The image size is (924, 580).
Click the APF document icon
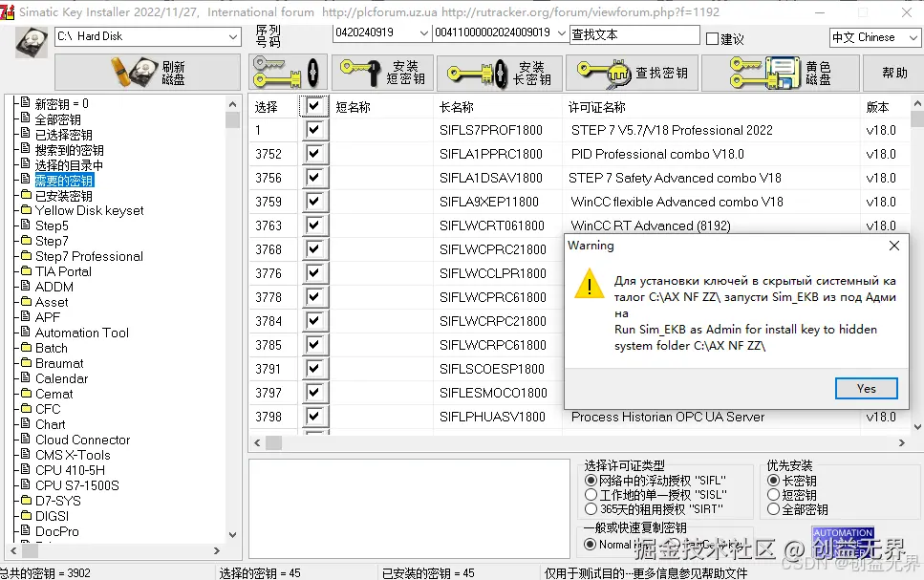26,316
